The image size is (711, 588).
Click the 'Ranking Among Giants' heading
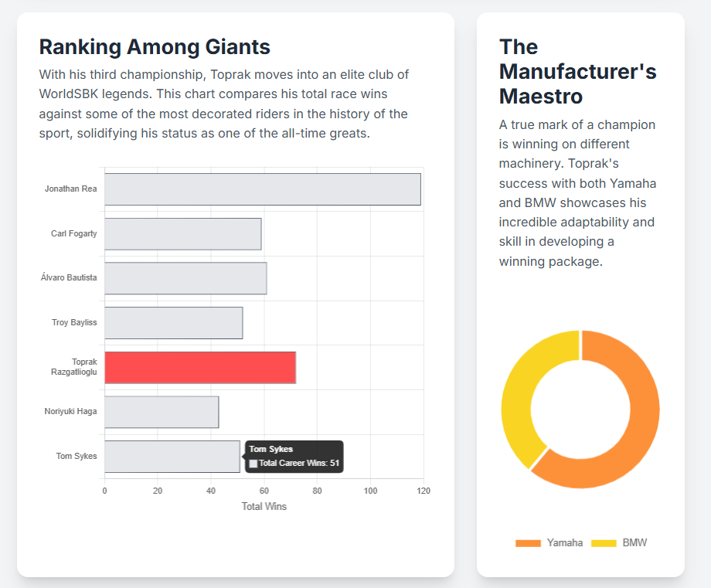click(155, 47)
